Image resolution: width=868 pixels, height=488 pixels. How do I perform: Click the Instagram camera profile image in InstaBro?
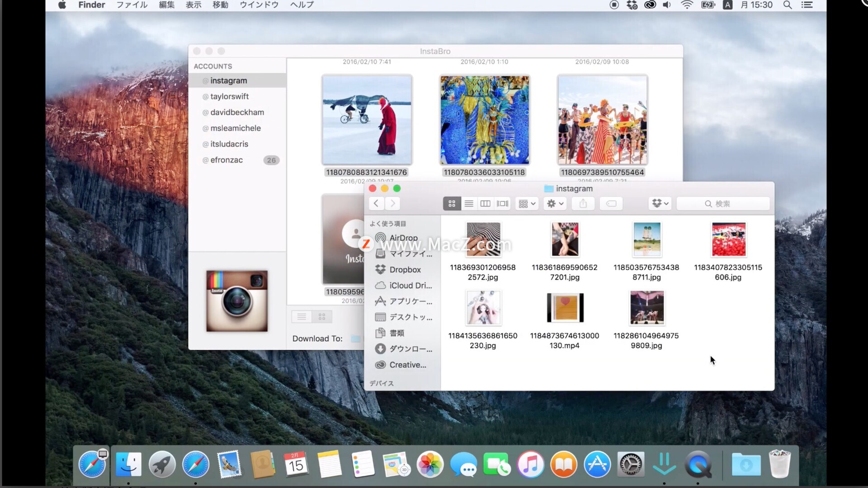tap(237, 301)
